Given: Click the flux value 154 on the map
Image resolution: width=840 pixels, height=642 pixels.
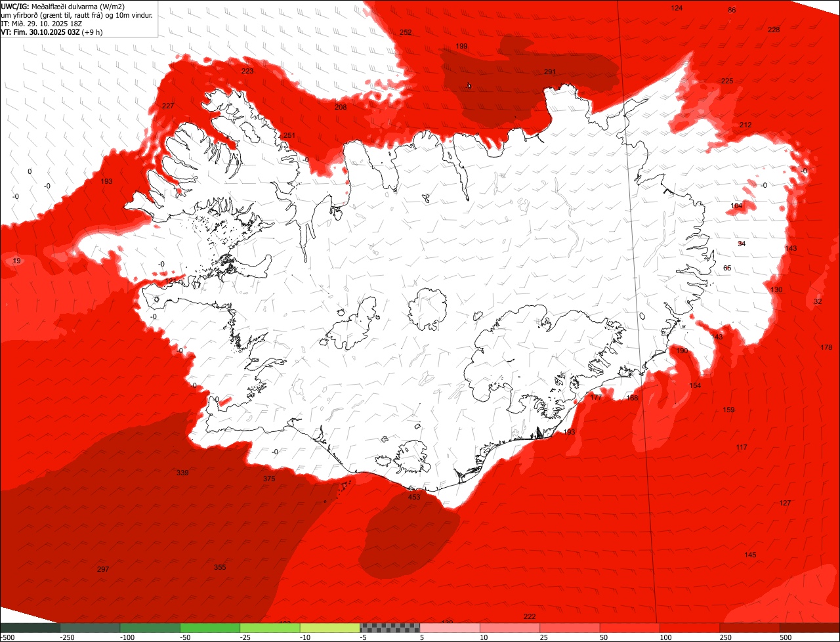Looking at the screenshot, I should click(695, 386).
